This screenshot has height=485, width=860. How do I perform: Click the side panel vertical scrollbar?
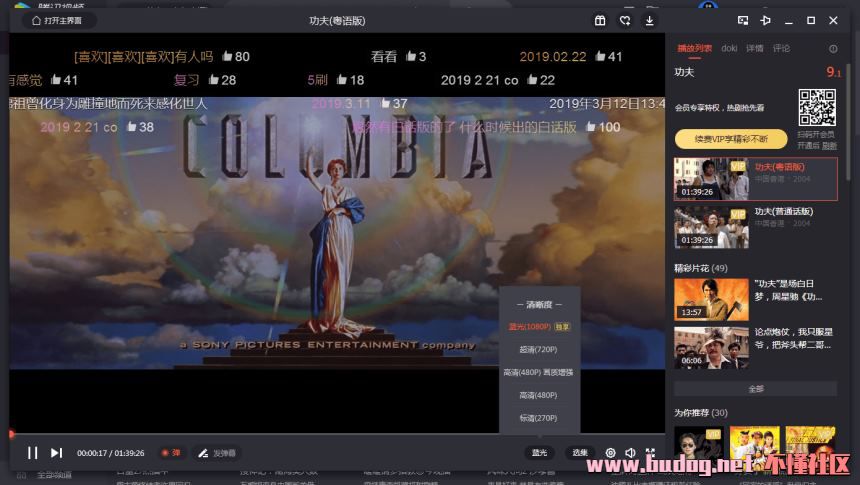848,121
